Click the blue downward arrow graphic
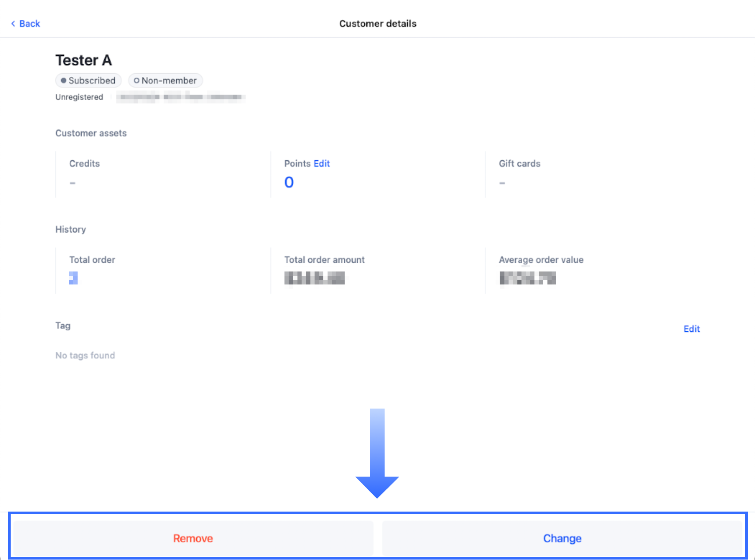The image size is (755, 560). [377, 453]
